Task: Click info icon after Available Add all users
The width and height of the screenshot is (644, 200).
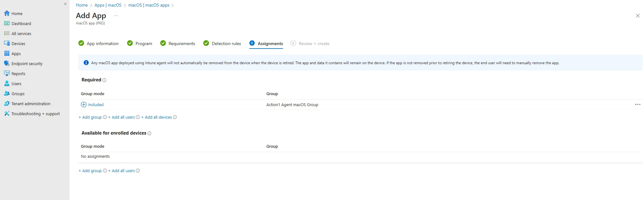Action: (138, 171)
